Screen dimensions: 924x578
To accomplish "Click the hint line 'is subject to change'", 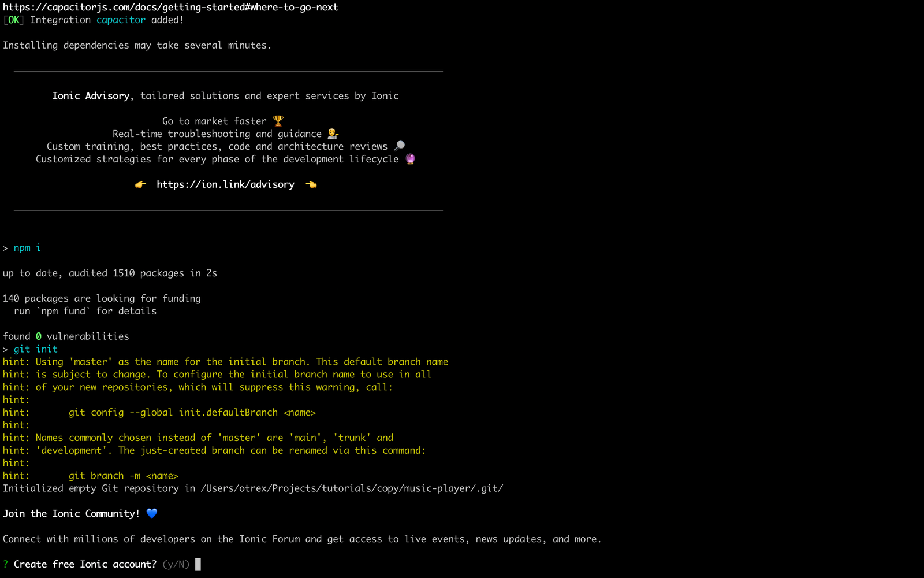I will point(217,375).
